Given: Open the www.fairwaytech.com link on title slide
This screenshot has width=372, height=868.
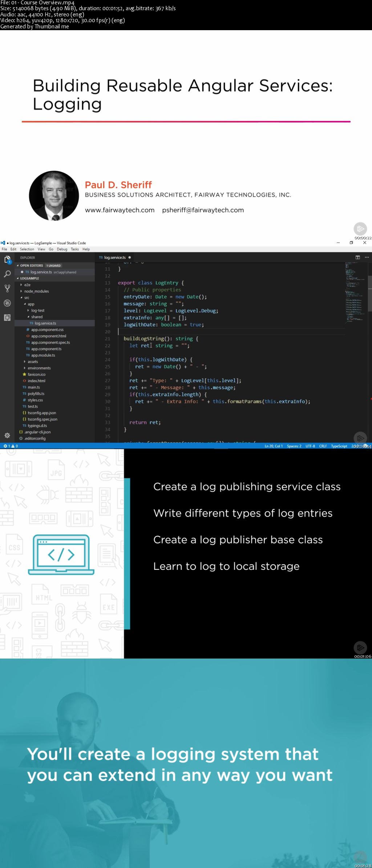Looking at the screenshot, I should (120, 210).
